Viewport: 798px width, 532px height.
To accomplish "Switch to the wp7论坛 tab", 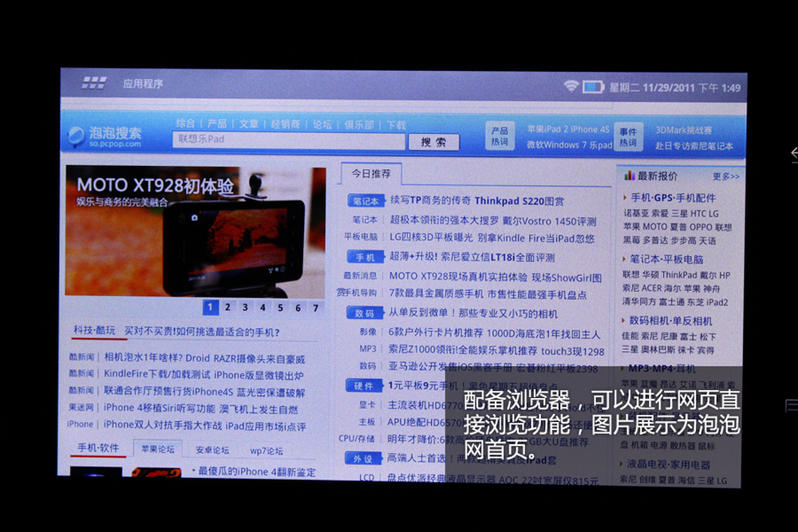I will [267, 451].
